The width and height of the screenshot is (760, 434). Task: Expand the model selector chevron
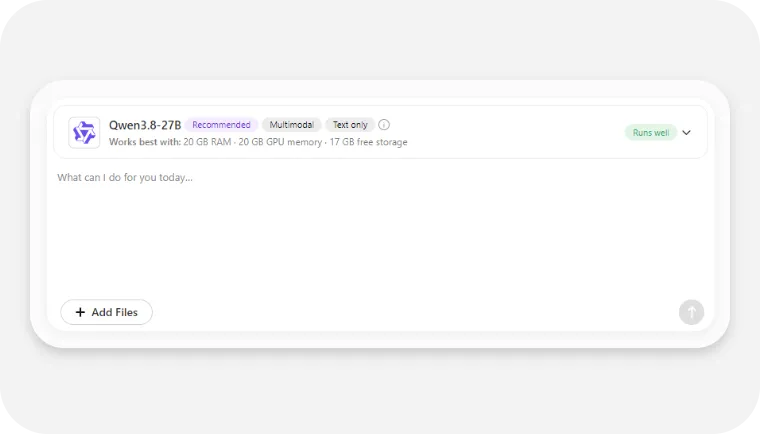point(686,132)
